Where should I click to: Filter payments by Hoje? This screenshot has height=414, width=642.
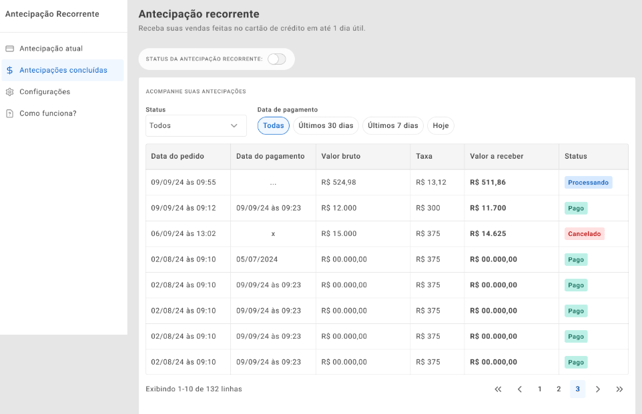(x=441, y=126)
